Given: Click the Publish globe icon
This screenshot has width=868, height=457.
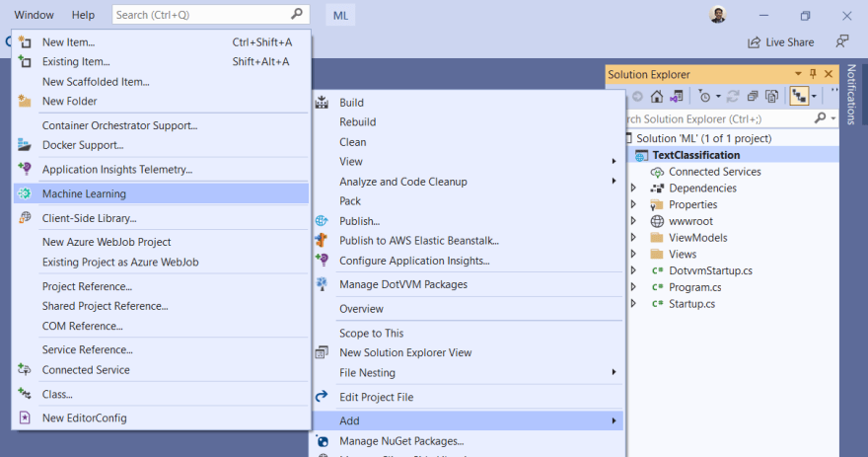Looking at the screenshot, I should pyautogui.click(x=322, y=220).
